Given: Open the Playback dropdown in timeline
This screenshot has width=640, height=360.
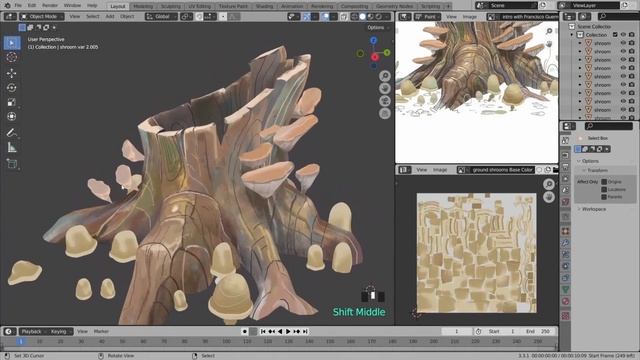Looking at the screenshot, I should [33, 331].
